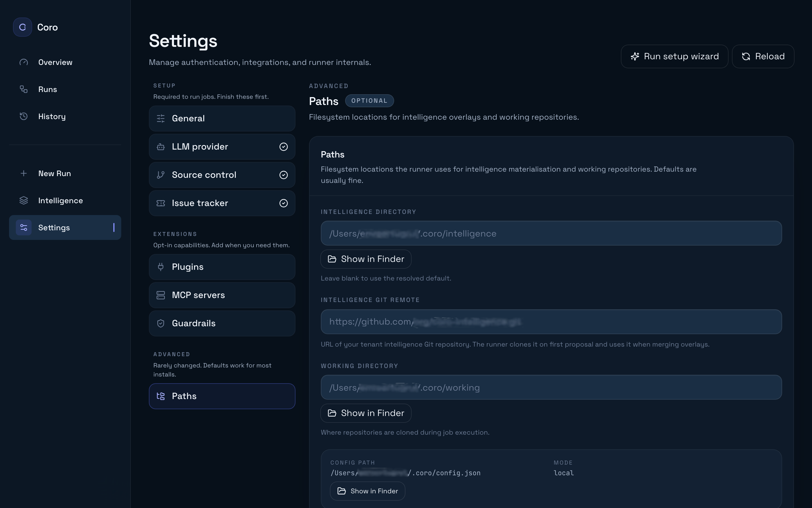The width and height of the screenshot is (812, 508).
Task: Click folder icon under Working Directory
Action: (x=332, y=413)
